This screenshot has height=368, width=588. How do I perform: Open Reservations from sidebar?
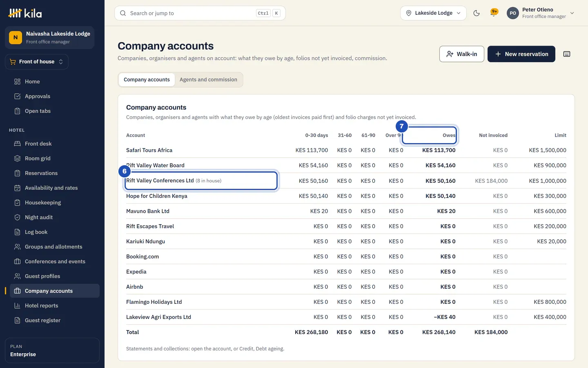point(55,173)
